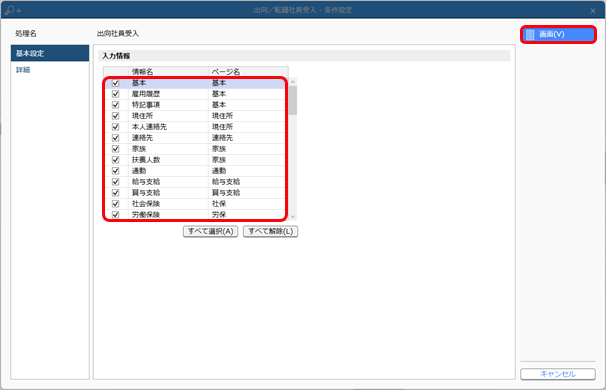The width and height of the screenshot is (606, 390).
Task: Click the 情報名 column header
Action: click(168, 72)
